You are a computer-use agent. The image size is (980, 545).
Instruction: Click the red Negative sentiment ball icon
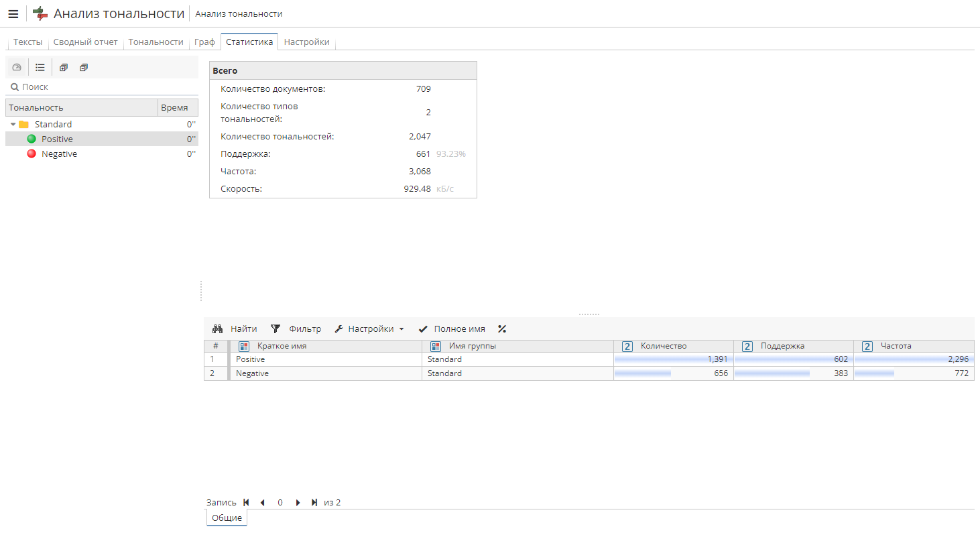[32, 154]
